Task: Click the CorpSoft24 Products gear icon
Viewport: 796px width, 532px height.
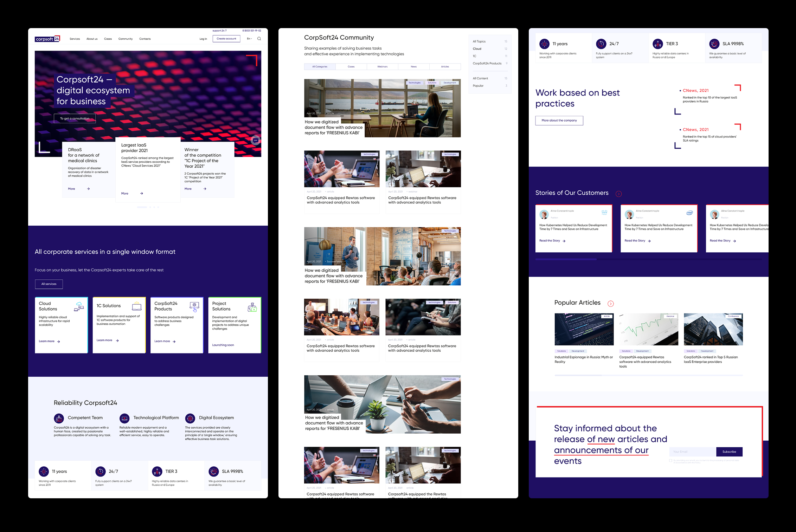Action: (x=194, y=307)
